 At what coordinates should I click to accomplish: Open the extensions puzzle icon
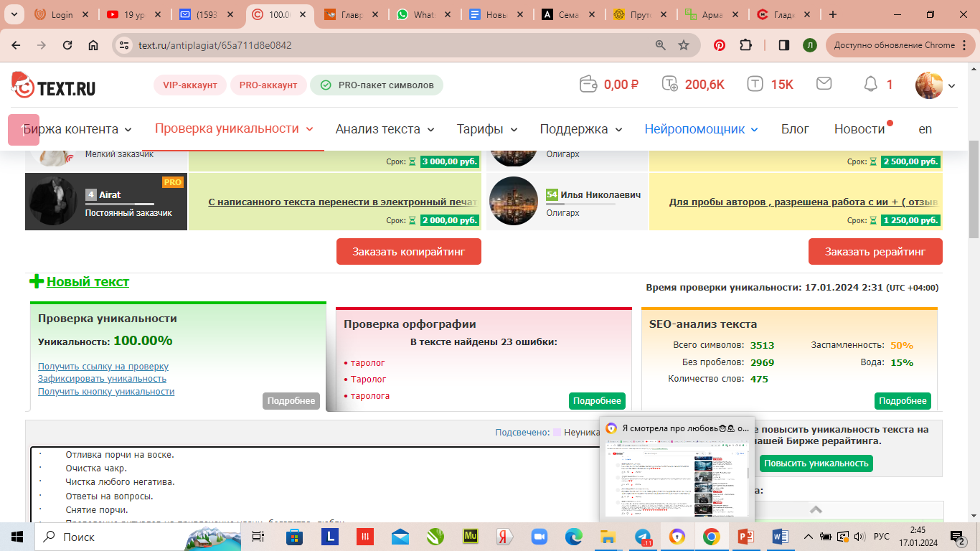click(745, 45)
